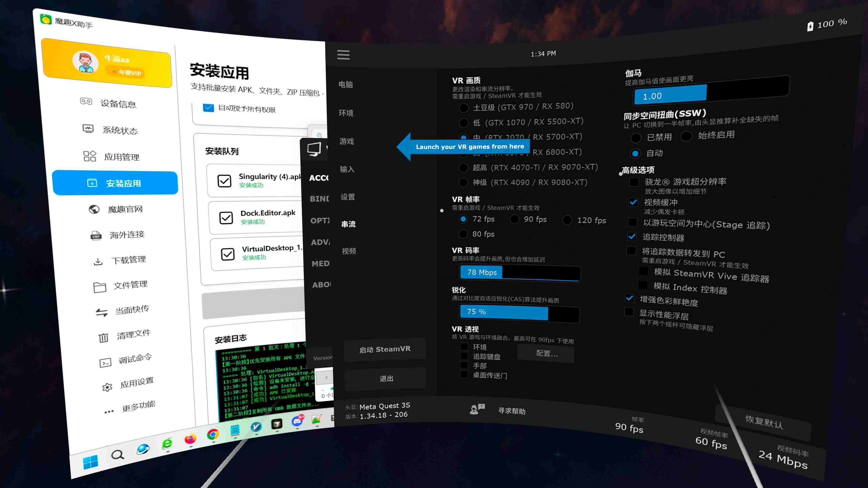
Task: Select 神级 (RTX 4090) quality option
Action: tap(463, 182)
